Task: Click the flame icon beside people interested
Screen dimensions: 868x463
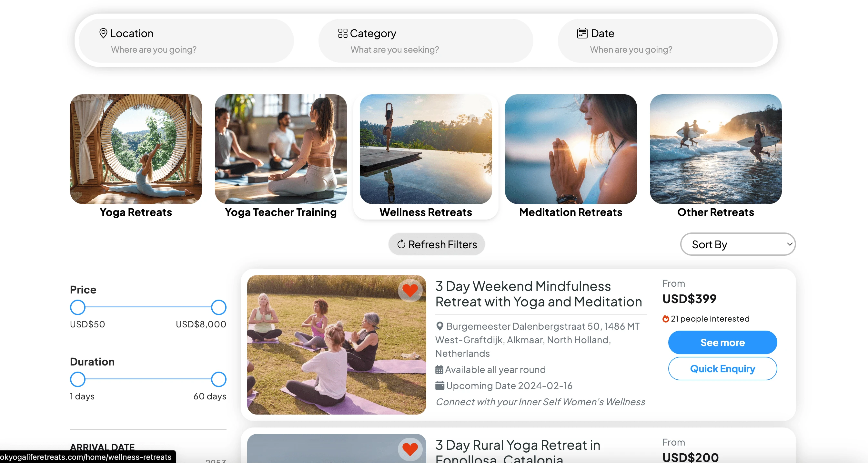Action: [x=665, y=319]
